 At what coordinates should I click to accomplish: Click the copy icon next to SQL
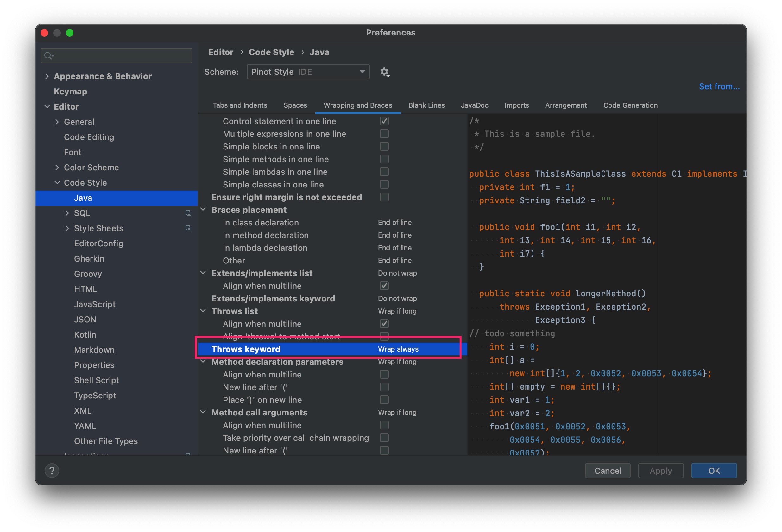pos(188,213)
